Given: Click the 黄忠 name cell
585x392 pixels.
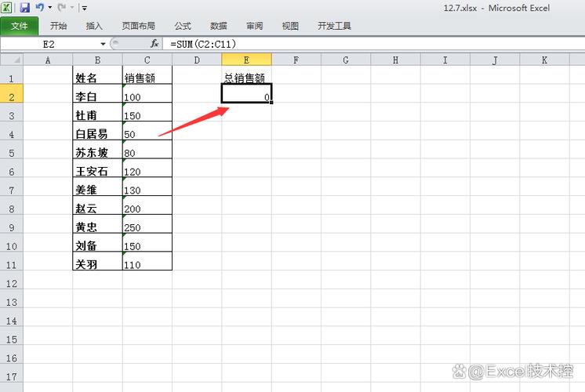Looking at the screenshot, I should [97, 223].
